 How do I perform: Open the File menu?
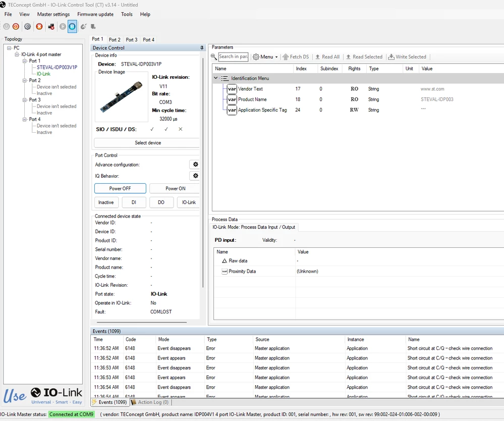(8, 14)
